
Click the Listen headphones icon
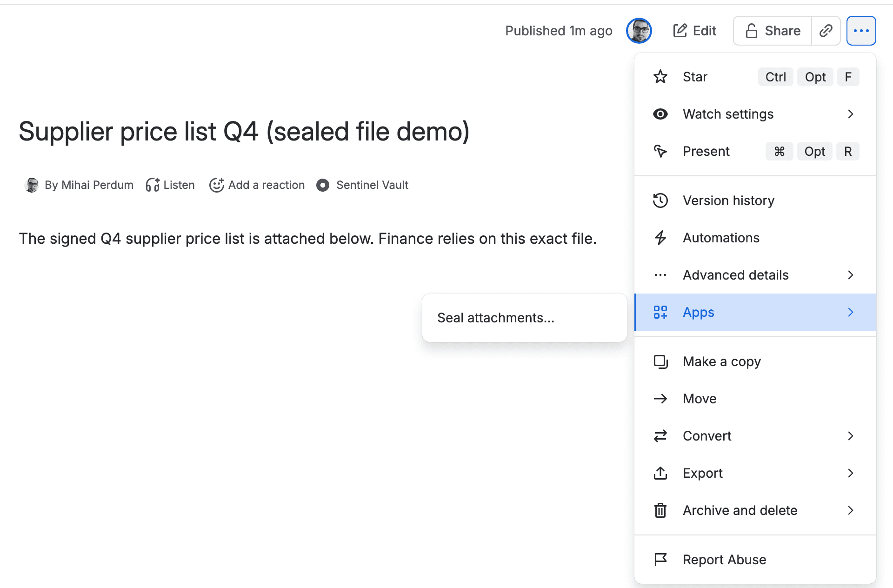[x=153, y=185]
